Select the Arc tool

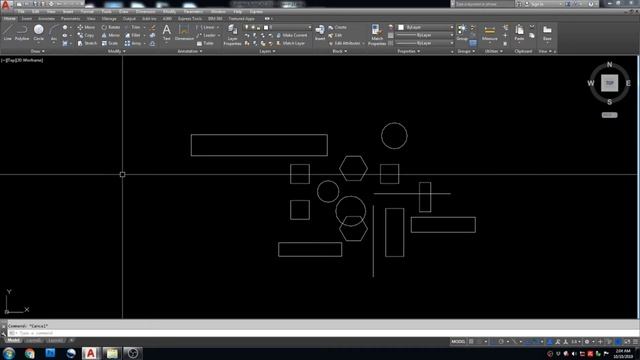point(53,32)
